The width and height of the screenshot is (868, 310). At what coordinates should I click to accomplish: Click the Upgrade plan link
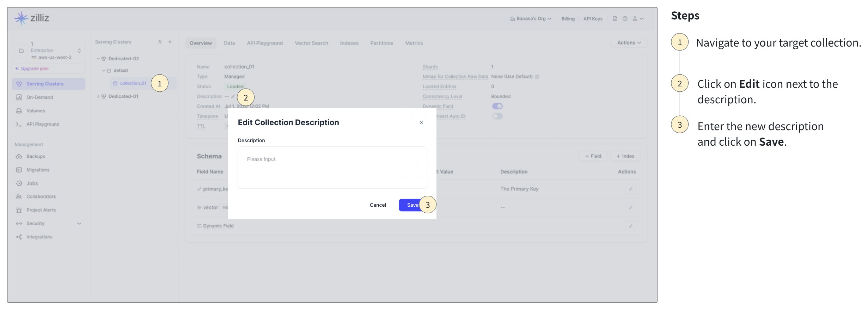click(32, 68)
